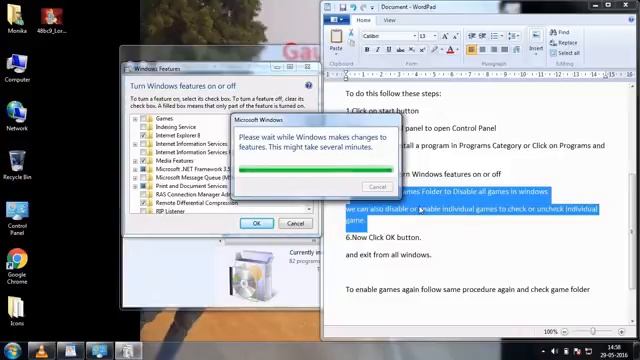Click OK in Windows Features dialog
Viewport: 640px width, 360px height.
coord(257,223)
